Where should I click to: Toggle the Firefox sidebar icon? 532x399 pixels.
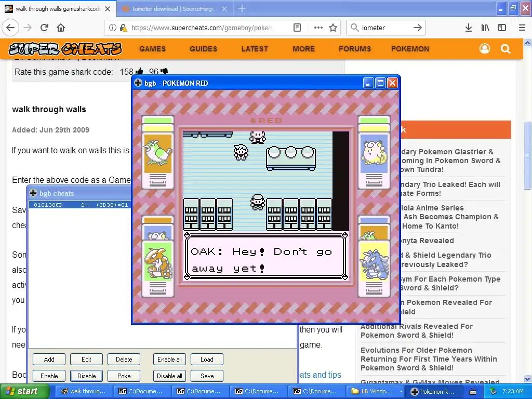pyautogui.click(x=502, y=28)
